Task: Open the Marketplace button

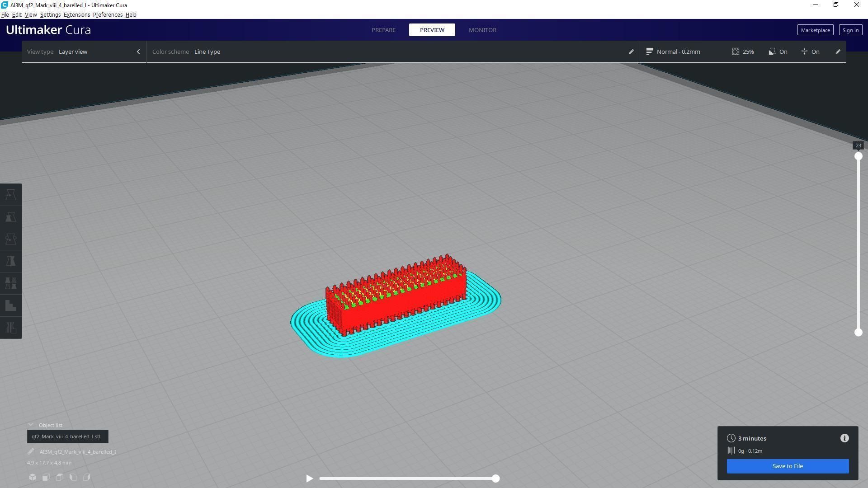Action: (815, 30)
